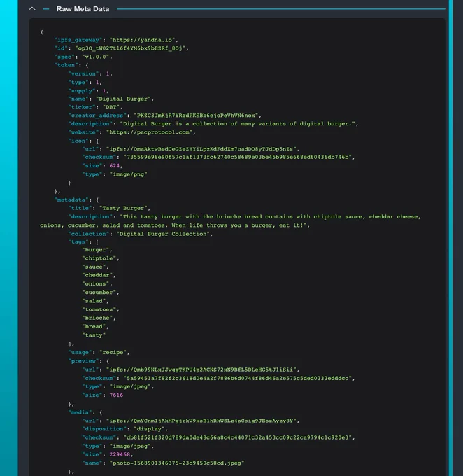Select the "cucumber" tag
Viewport: 463px width, 476px height.
(99, 293)
